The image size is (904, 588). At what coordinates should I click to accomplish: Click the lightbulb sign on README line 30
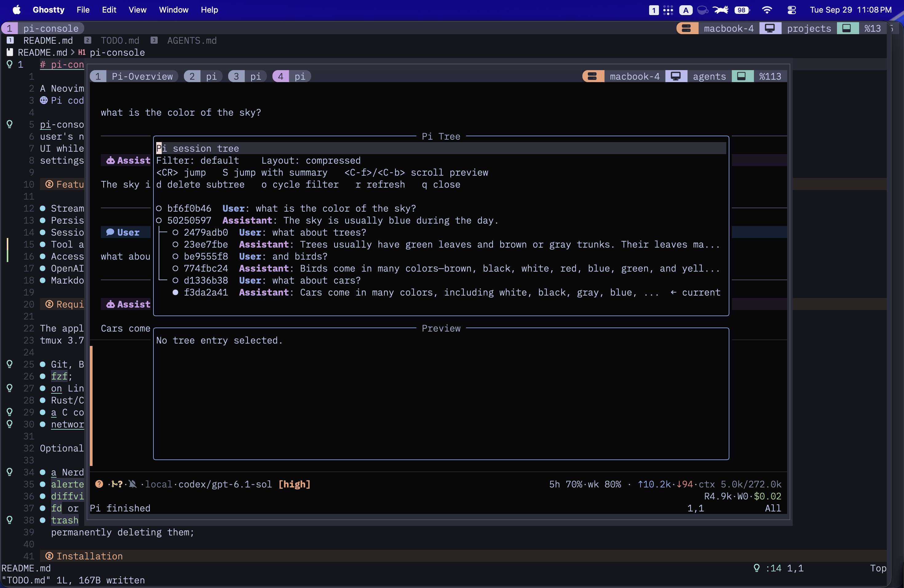10,424
